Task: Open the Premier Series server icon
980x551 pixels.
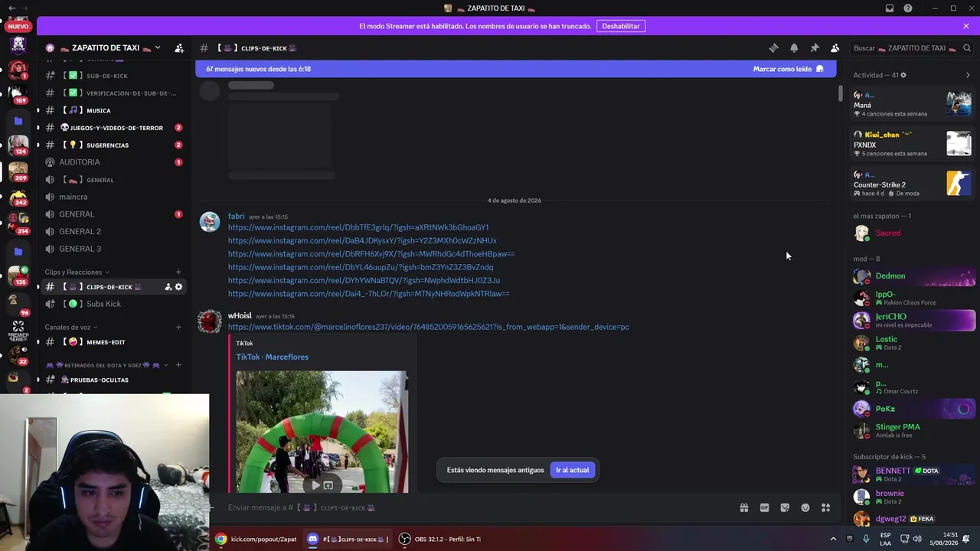Action: pos(18,330)
